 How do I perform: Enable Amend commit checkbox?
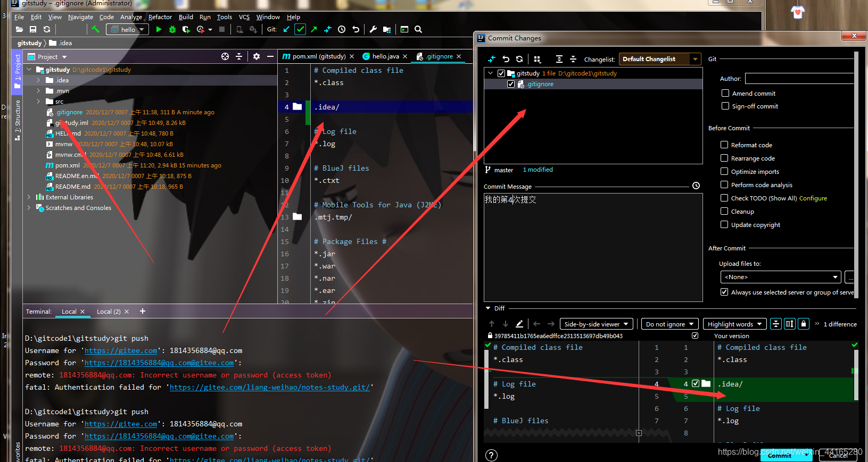point(725,93)
